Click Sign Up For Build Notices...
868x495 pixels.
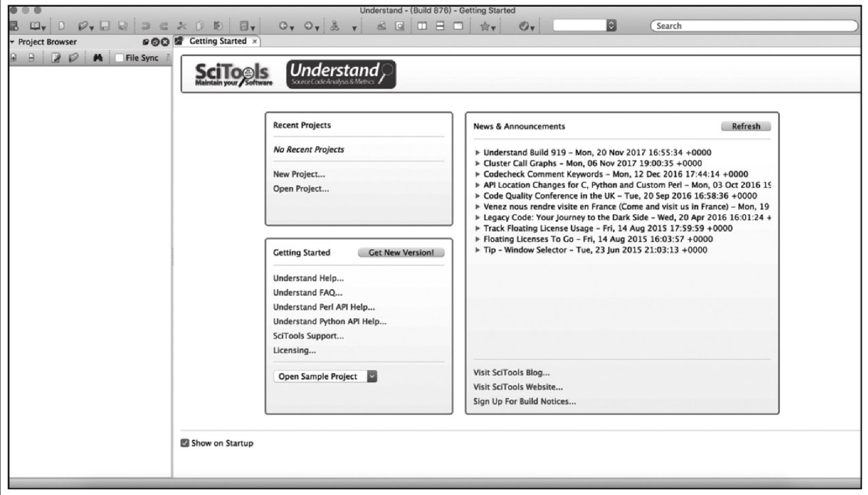[x=525, y=402]
